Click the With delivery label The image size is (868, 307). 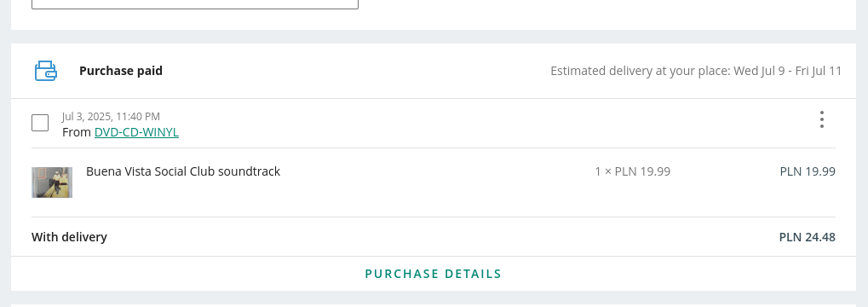click(x=69, y=237)
